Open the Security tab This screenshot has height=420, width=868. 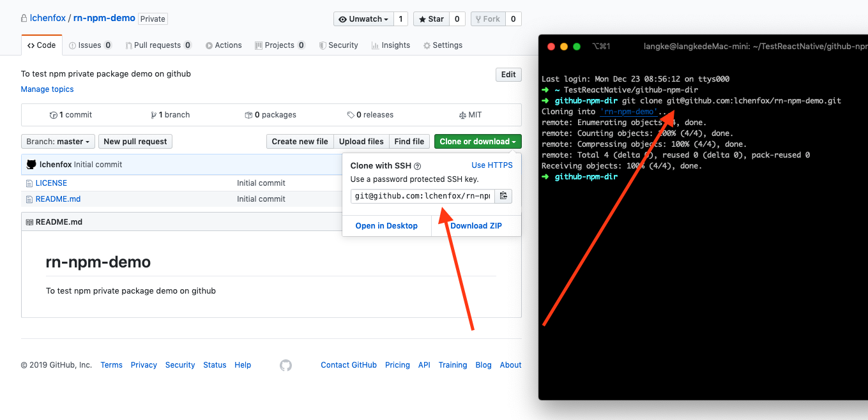[x=339, y=45]
